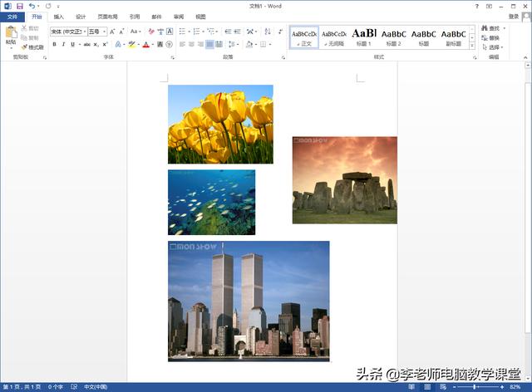
Task: Click the Decrease Indent icon
Action: (x=228, y=32)
